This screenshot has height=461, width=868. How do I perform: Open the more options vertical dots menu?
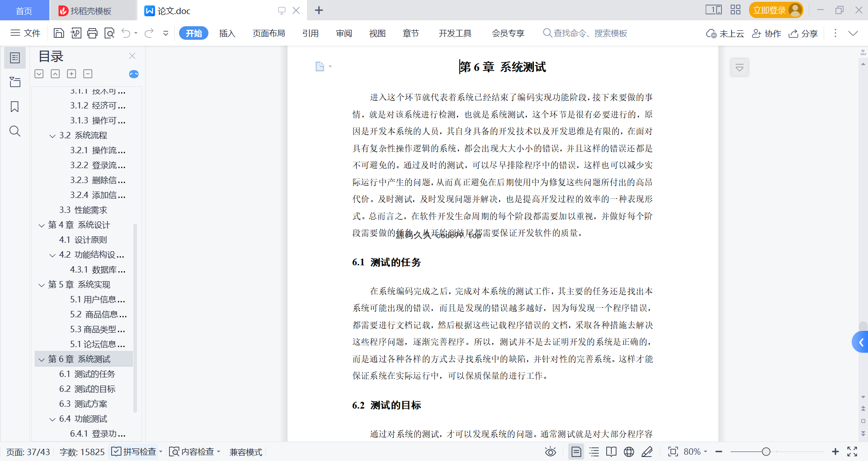835,33
